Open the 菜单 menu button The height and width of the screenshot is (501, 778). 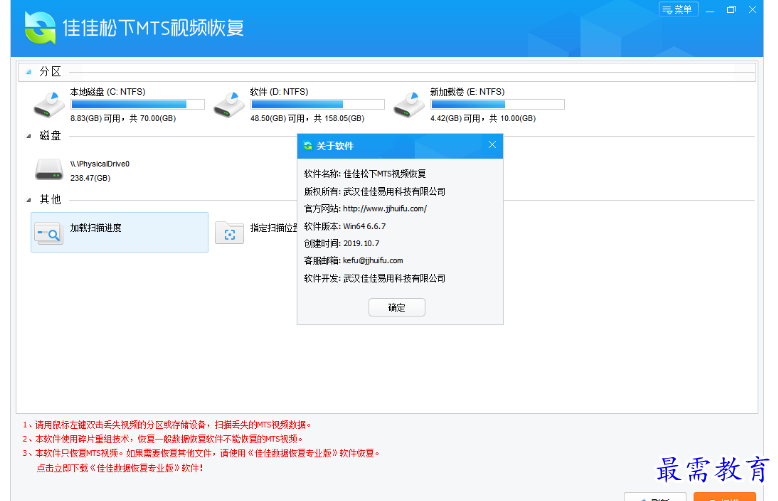(x=678, y=9)
